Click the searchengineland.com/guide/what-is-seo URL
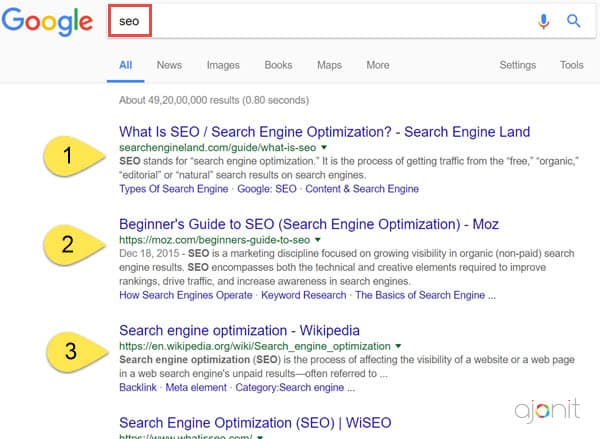The image size is (600, 439). pos(217,147)
